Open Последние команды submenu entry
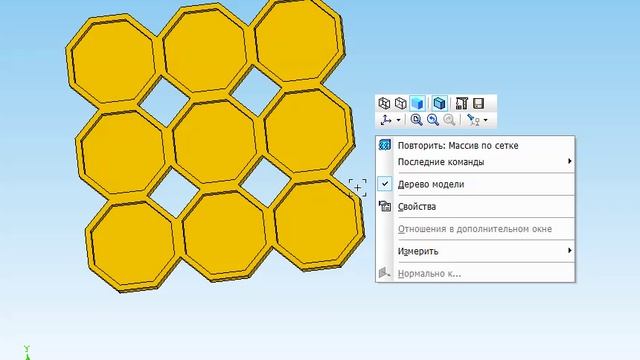 (475, 162)
